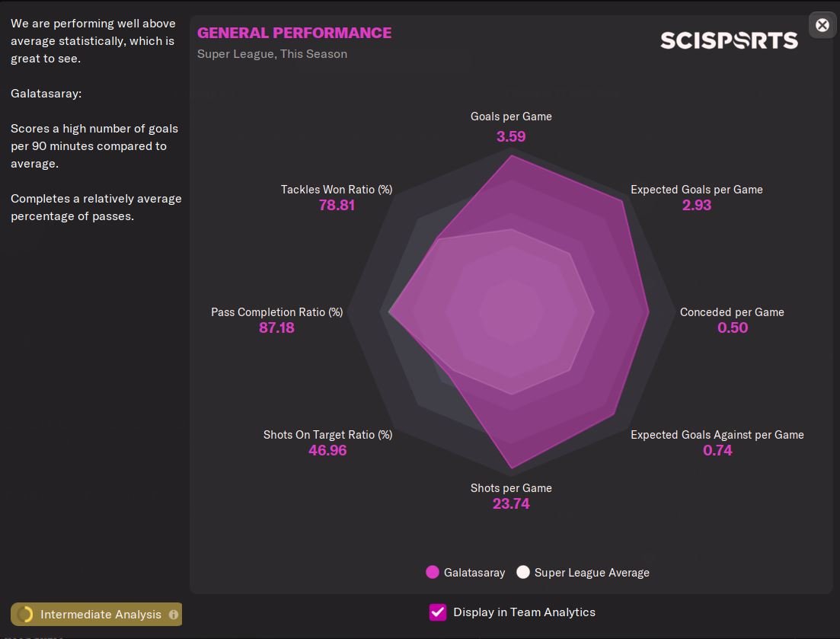840x639 pixels.
Task: Select the Expected Goals per Game label
Action: click(x=696, y=190)
